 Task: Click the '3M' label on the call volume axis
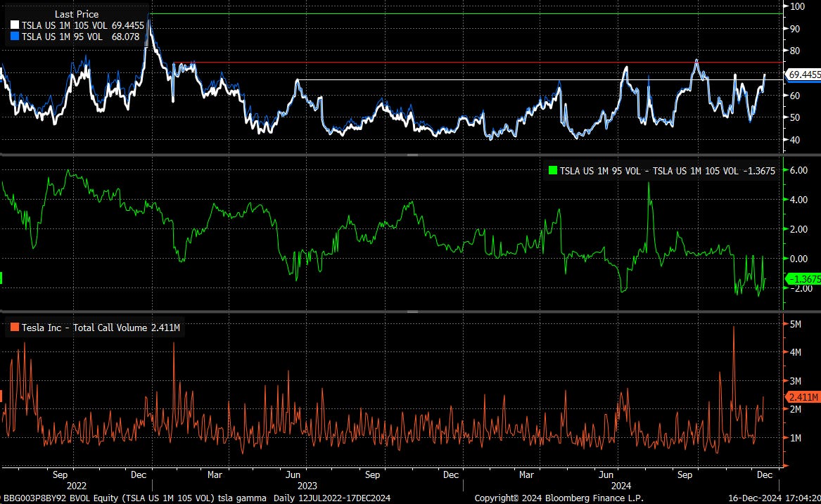point(796,381)
